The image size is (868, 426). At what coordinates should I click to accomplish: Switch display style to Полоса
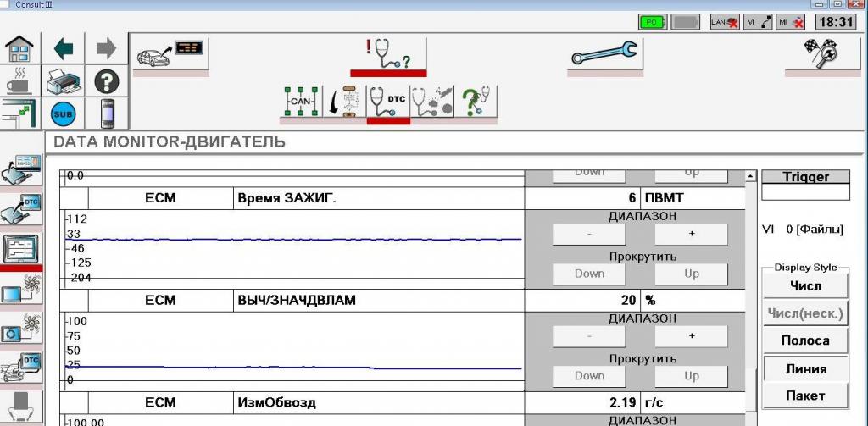(805, 340)
